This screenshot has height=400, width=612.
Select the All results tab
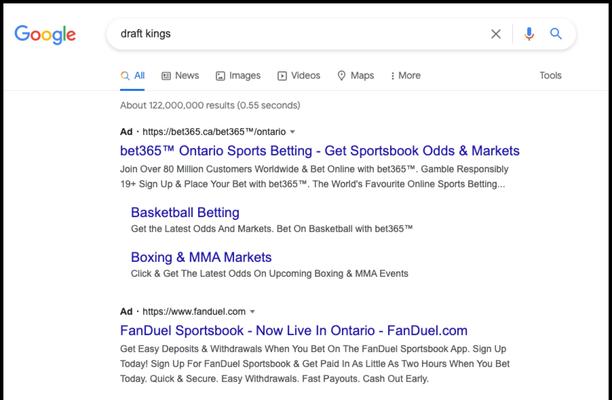132,76
